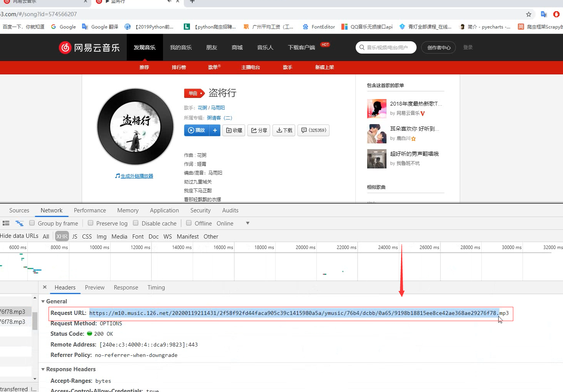Open user 鹿白川 profile link

pos(403,138)
